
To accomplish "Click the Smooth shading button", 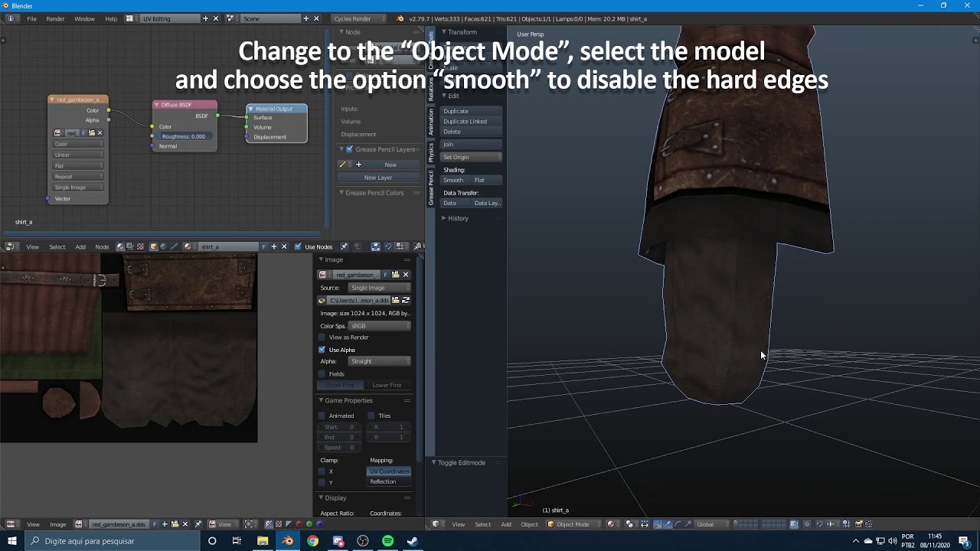I will (456, 180).
